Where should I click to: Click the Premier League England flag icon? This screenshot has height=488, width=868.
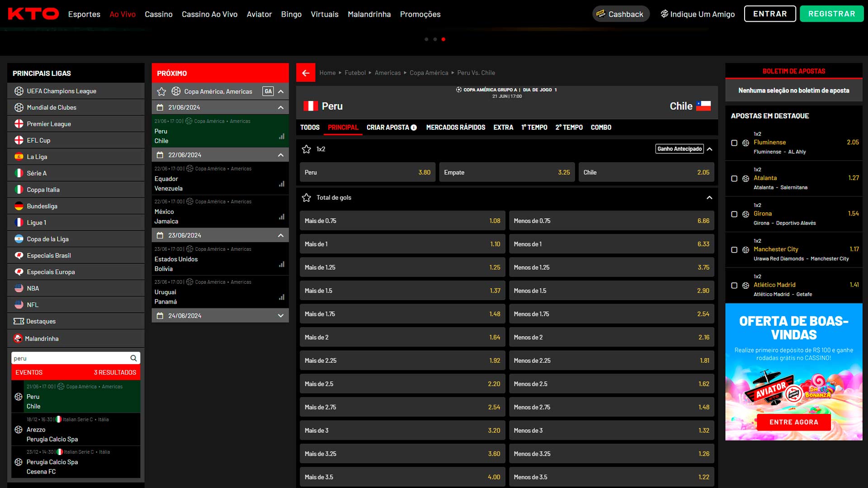pyautogui.click(x=19, y=124)
